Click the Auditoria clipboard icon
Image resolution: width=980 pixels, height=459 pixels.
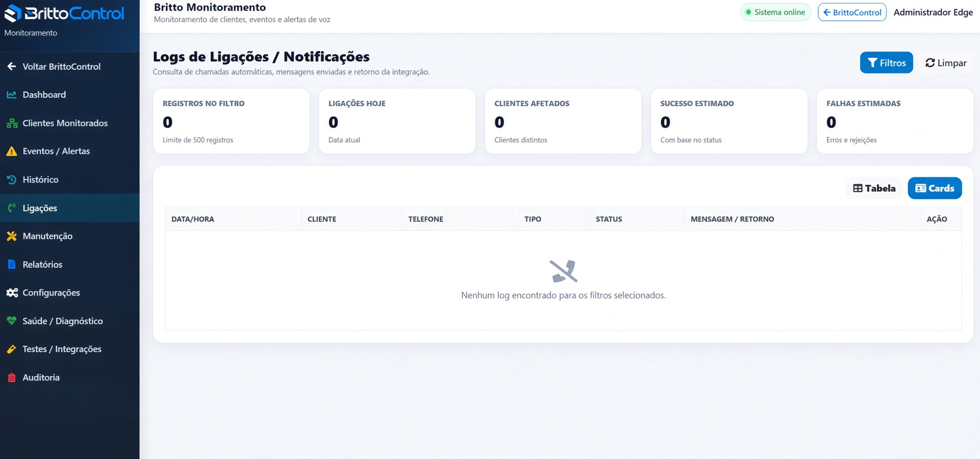11,378
